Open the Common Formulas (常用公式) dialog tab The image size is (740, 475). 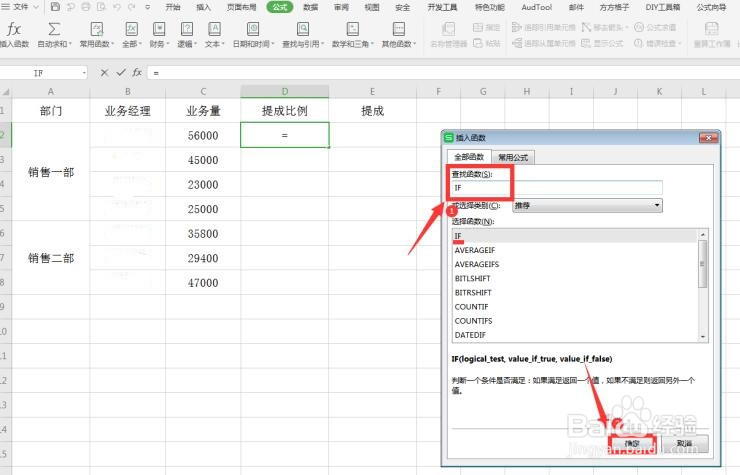[513, 157]
